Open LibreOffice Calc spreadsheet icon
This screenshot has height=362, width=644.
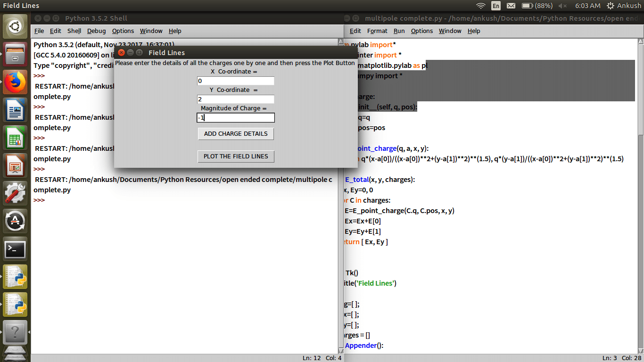pyautogui.click(x=15, y=139)
